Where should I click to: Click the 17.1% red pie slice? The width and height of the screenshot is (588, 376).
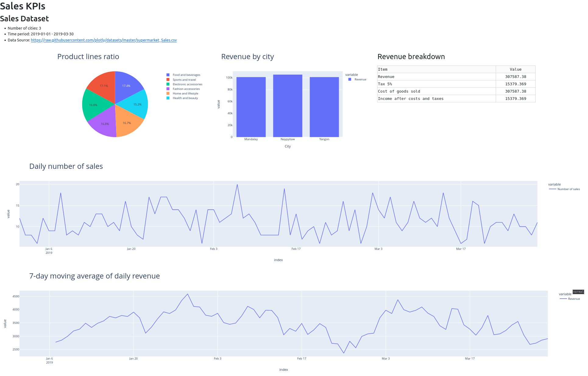[104, 86]
